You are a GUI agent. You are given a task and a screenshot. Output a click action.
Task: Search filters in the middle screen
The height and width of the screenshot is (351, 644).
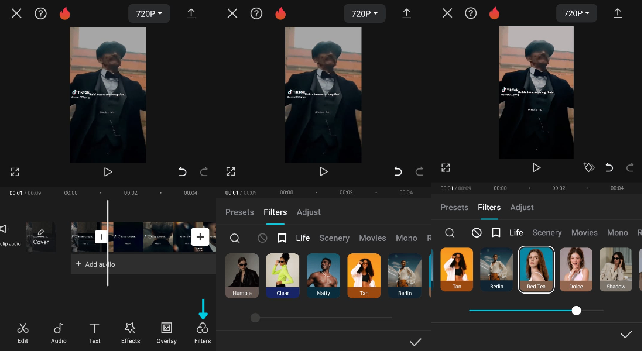(235, 238)
